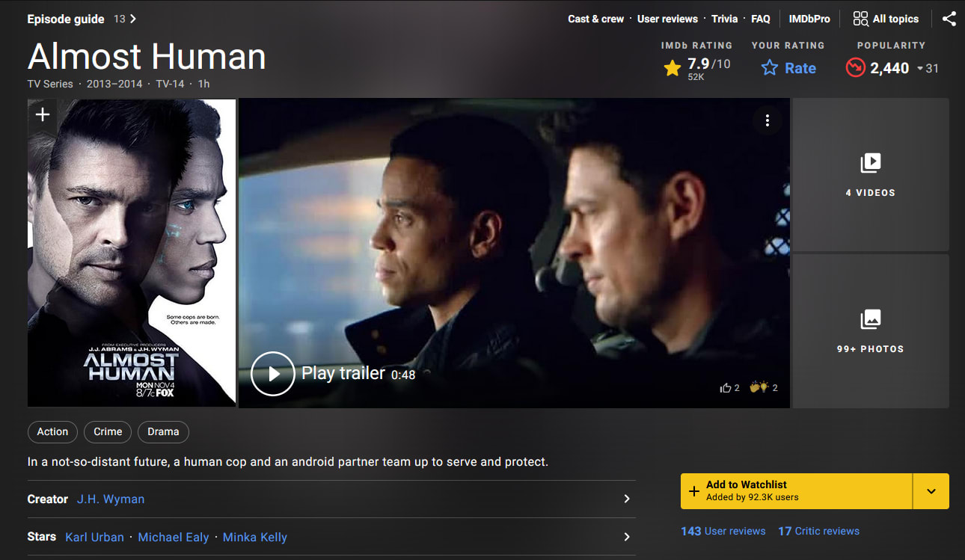This screenshot has width=965, height=560.
Task: Click the Episode guide chevron arrow
Action: (x=133, y=19)
